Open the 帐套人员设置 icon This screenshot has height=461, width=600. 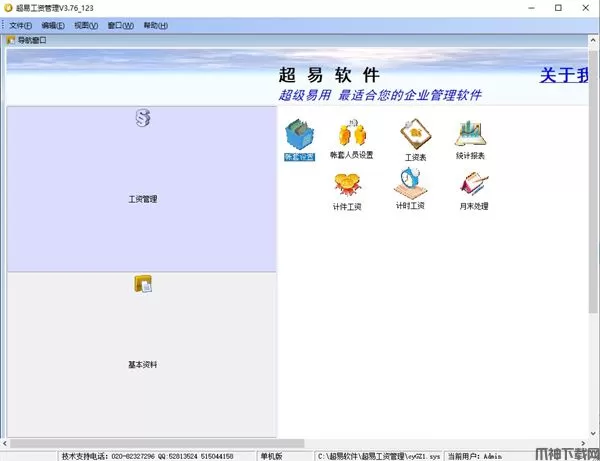coord(352,133)
